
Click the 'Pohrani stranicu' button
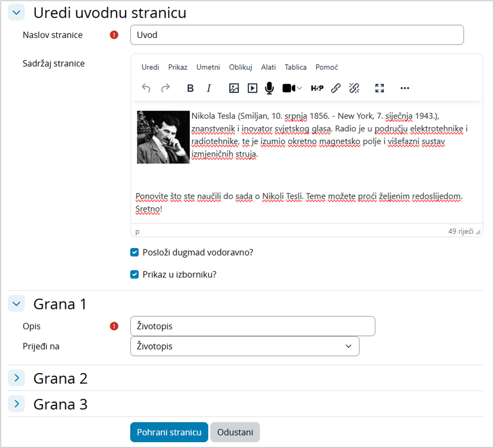click(x=169, y=432)
